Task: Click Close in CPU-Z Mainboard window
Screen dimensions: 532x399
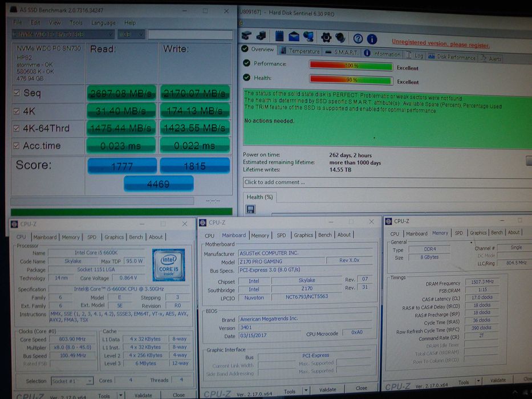Action: (x=361, y=388)
